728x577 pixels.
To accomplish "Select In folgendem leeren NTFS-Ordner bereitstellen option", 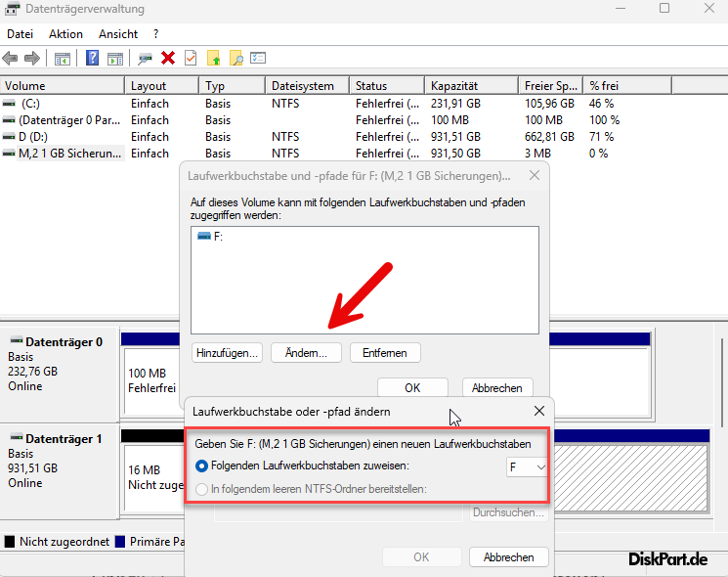I will click(x=201, y=489).
